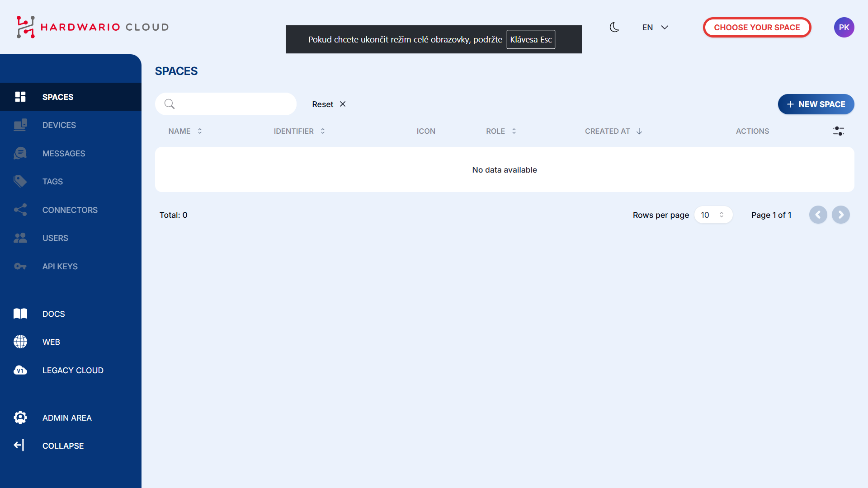The height and width of the screenshot is (488, 868).
Task: Open the PK user avatar menu
Action: [x=844, y=28]
